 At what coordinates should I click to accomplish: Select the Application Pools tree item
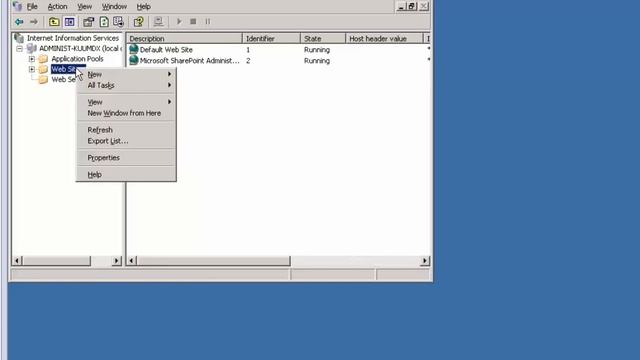(x=77, y=59)
